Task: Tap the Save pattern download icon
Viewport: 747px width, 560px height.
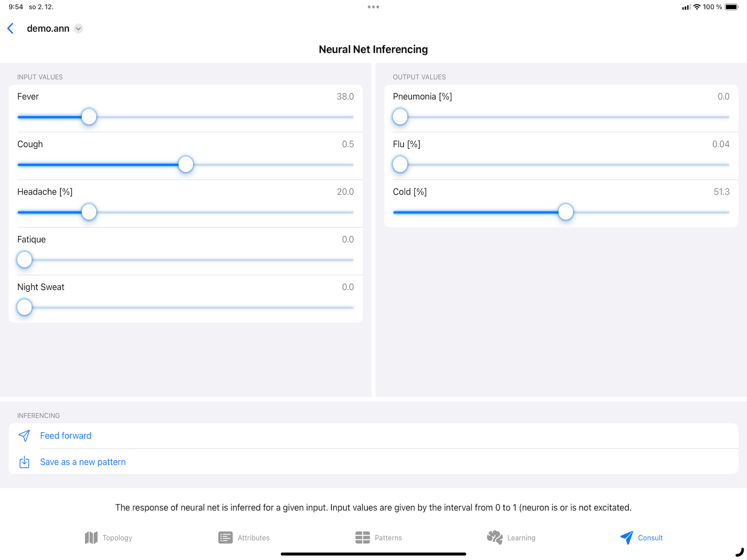Action: pos(24,462)
